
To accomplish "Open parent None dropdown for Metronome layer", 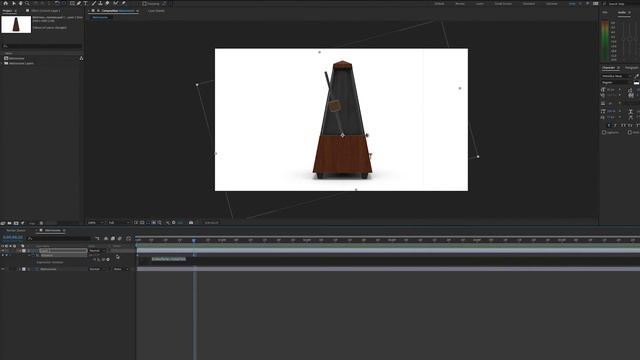I will [x=121, y=269].
